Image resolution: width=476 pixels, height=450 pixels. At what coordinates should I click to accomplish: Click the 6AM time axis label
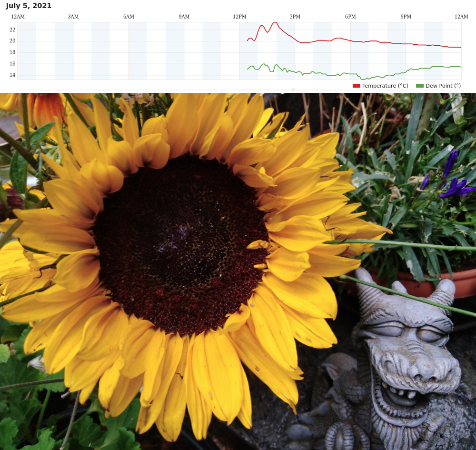(x=129, y=17)
